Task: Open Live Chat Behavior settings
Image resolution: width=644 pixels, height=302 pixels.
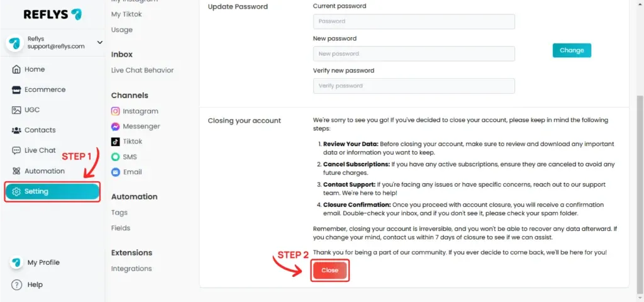Action: tap(142, 70)
